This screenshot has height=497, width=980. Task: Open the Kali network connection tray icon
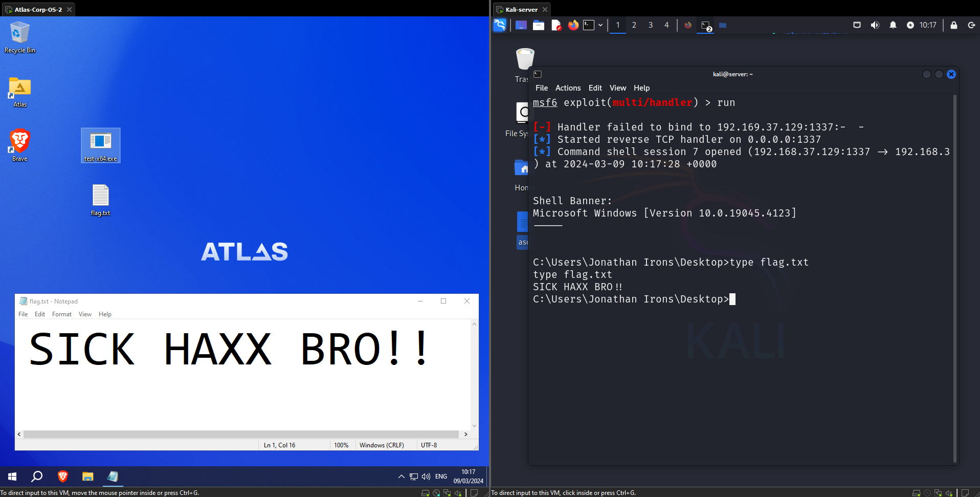point(857,25)
